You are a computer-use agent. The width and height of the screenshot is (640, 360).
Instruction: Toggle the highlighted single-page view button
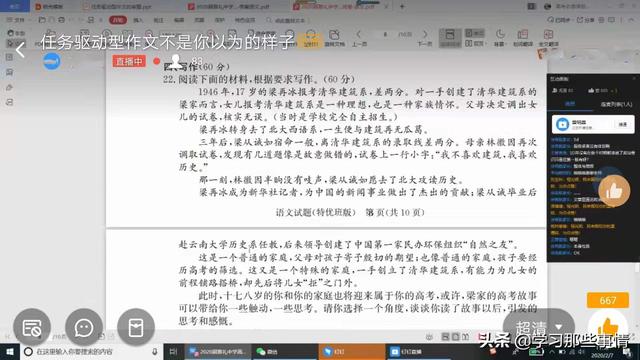pyautogui.click(x=450, y=38)
